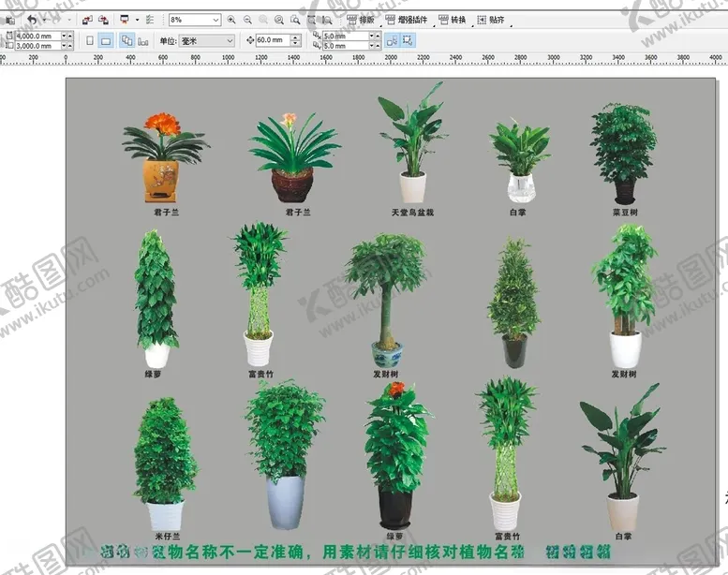
Task: Open the 排版 plugin menu
Action: (x=362, y=20)
